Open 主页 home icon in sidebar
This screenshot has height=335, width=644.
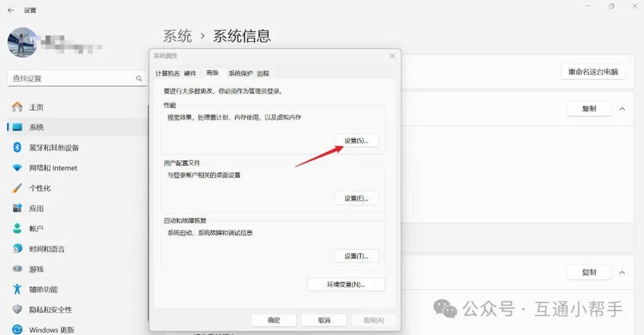(17, 107)
